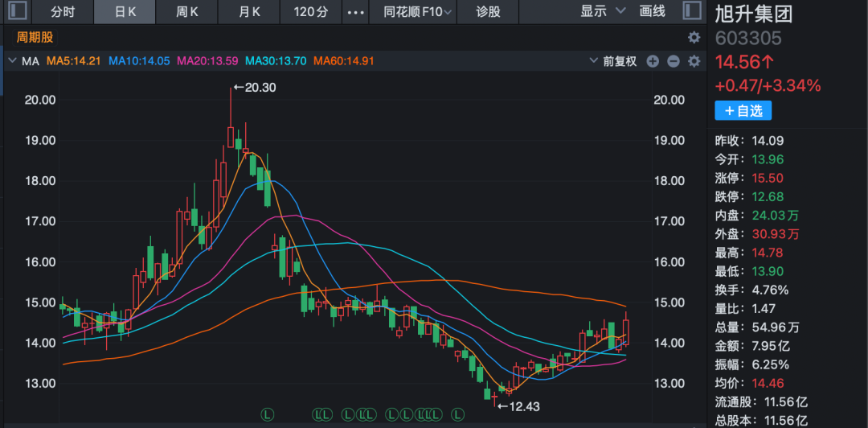
Task: Toggle the left sidebar panel icon
Action: [x=18, y=11]
